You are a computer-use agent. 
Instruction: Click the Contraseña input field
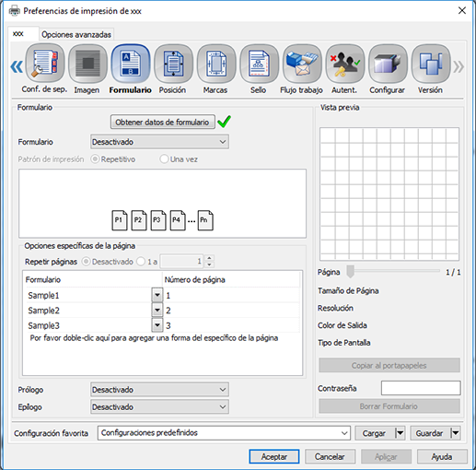point(421,388)
